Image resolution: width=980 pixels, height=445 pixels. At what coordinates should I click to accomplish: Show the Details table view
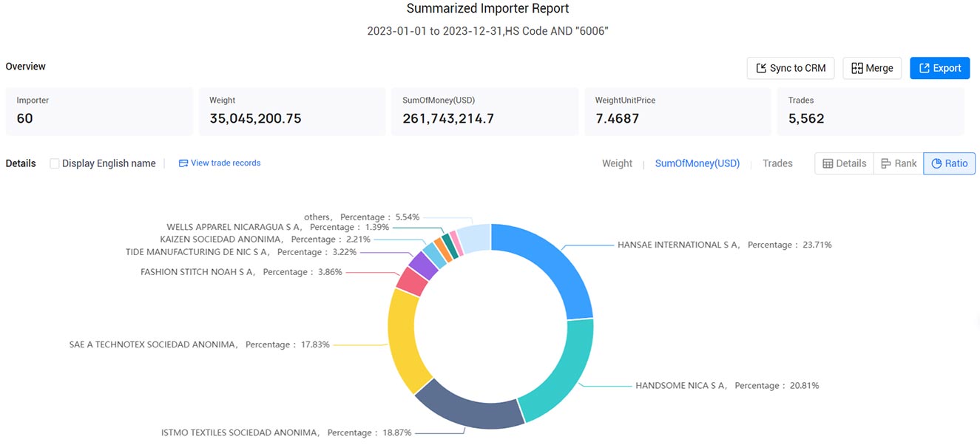[x=845, y=163]
